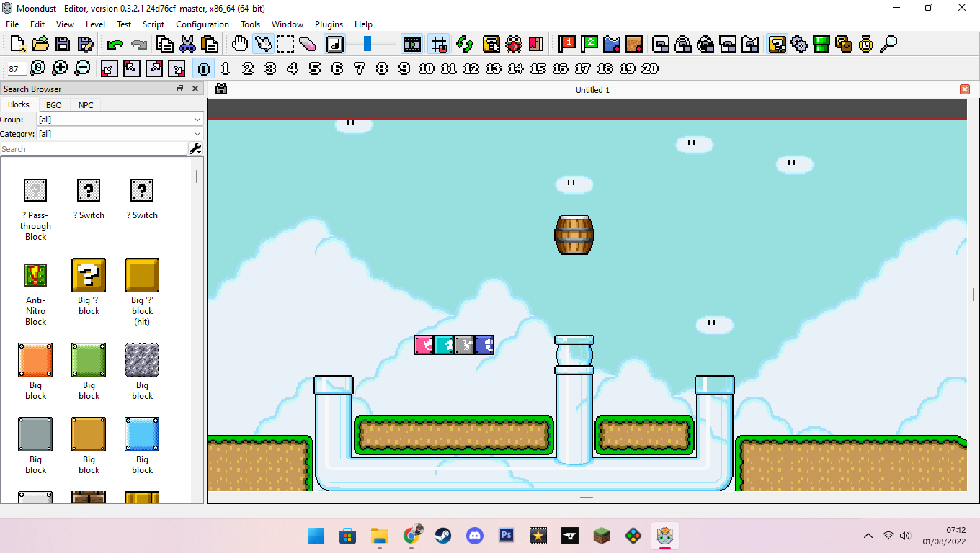Activate rectangular selection only mode
980x553 pixels.
285,45
